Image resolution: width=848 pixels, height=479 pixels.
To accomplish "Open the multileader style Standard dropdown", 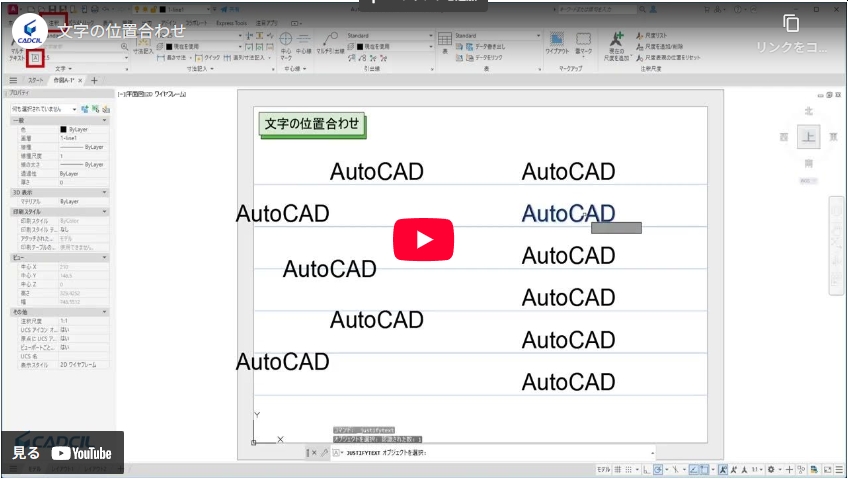I will coord(390,36).
